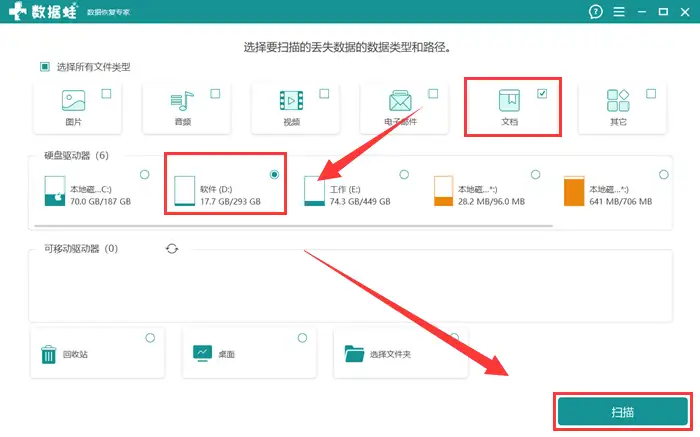700x437 pixels.
Task: Select the 641 MB/706 MB disk radio button
Action: [664, 175]
